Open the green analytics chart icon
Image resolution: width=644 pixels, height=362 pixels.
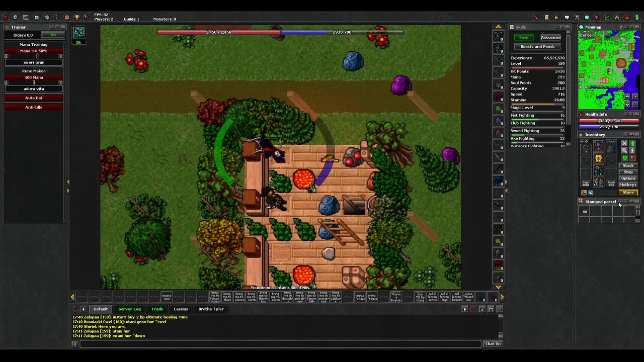click(607, 18)
